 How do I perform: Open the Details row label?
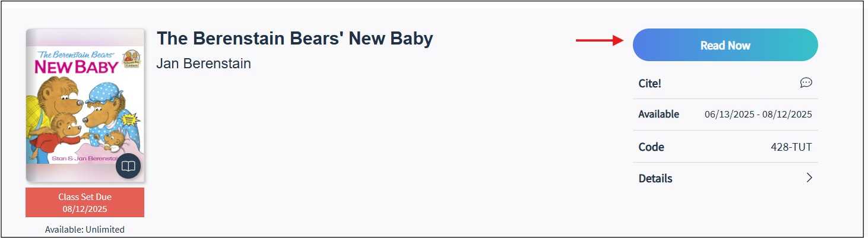[655, 178]
